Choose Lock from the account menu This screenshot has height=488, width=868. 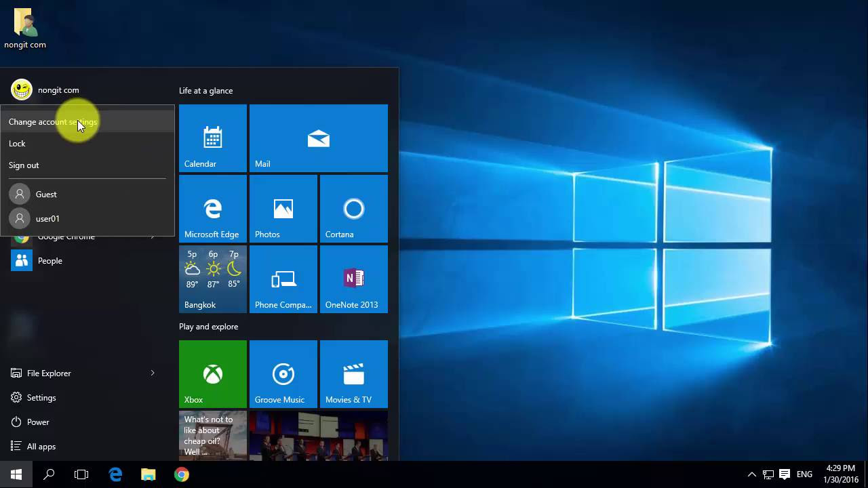(87, 144)
